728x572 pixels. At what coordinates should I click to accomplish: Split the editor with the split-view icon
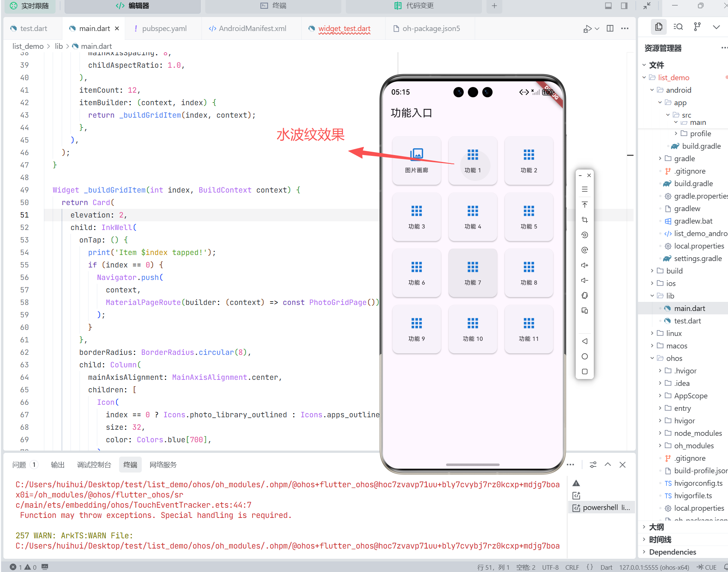(610, 28)
